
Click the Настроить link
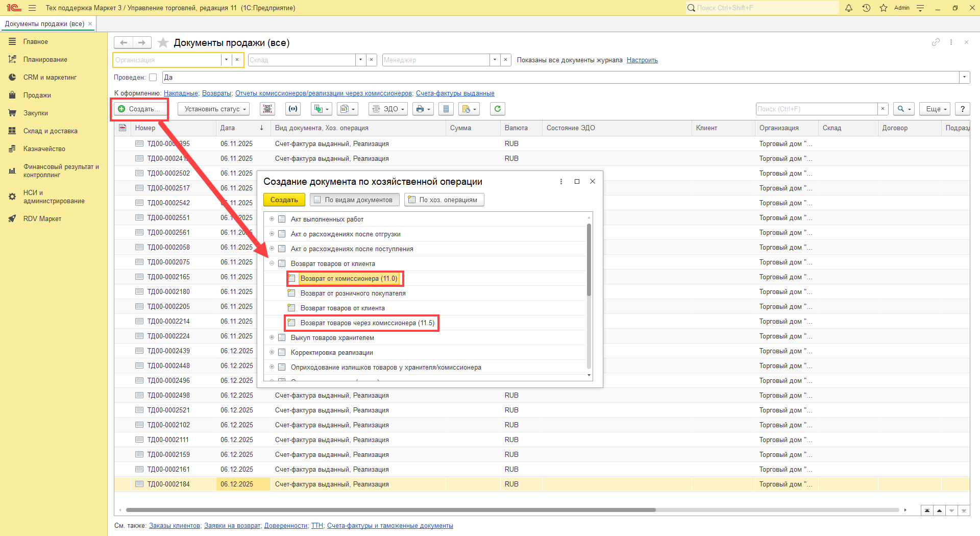pyautogui.click(x=642, y=60)
